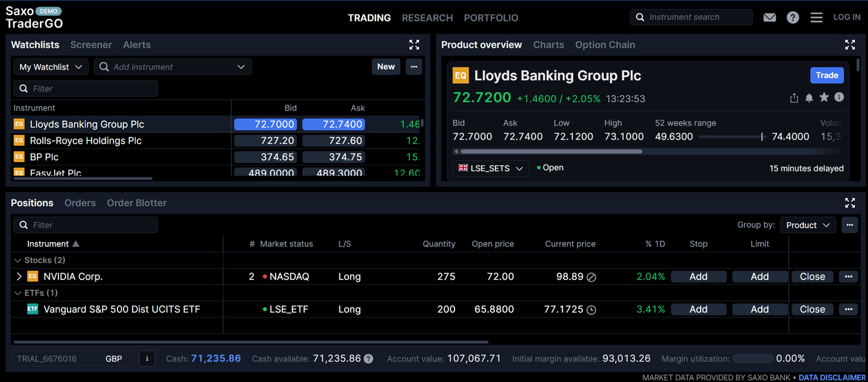Open the RESEARCH section
Image resolution: width=868 pixels, height=382 pixels.
click(427, 18)
